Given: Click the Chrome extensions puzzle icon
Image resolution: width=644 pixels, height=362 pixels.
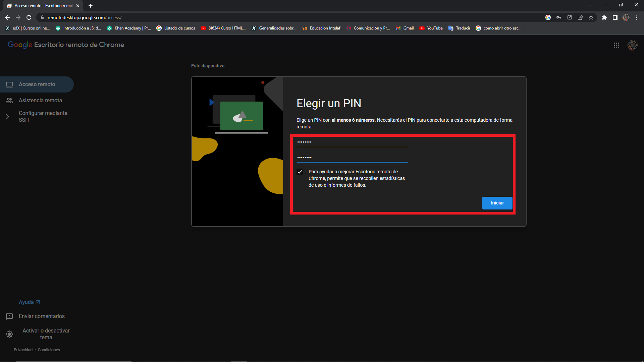Looking at the screenshot, I should 604,17.
